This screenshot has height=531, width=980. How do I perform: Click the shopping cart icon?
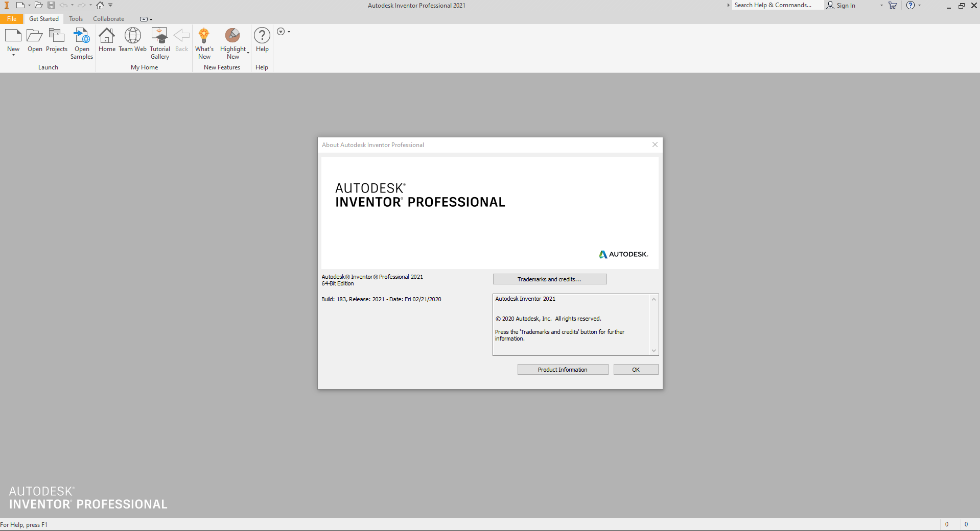893,5
